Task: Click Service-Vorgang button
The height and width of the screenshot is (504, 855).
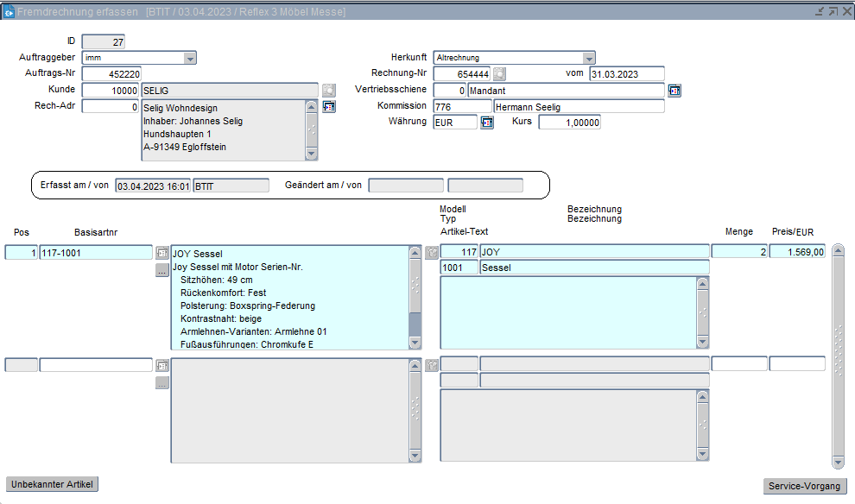Action: click(805, 486)
